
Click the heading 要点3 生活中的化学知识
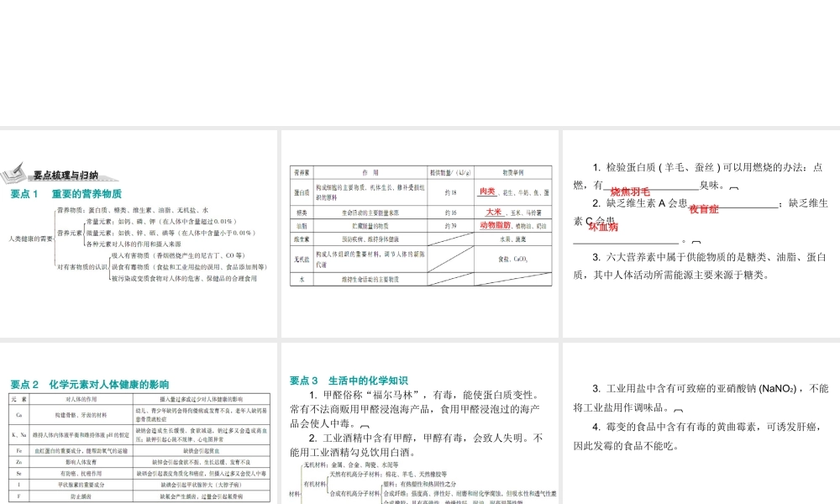click(349, 381)
